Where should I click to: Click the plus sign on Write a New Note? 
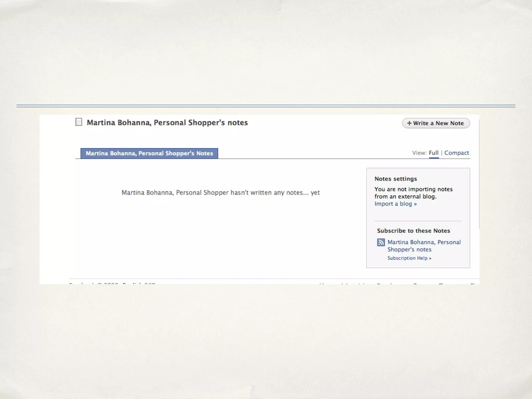pos(409,123)
